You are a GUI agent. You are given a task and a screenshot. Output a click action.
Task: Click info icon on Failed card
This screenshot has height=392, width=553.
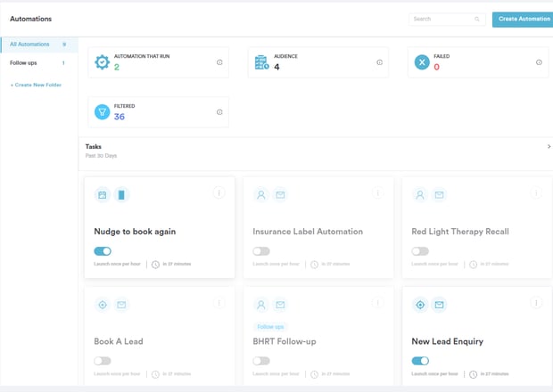539,62
